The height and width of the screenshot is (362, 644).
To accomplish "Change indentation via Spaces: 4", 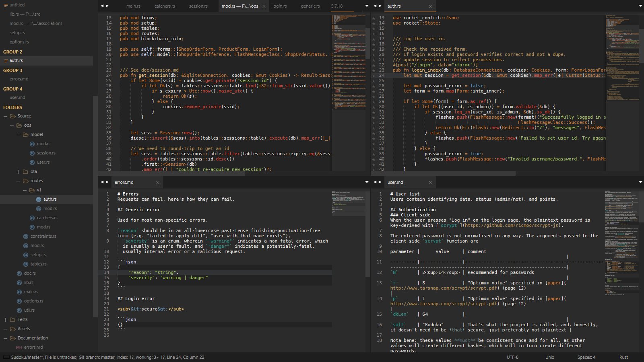I will pyautogui.click(x=586, y=357).
